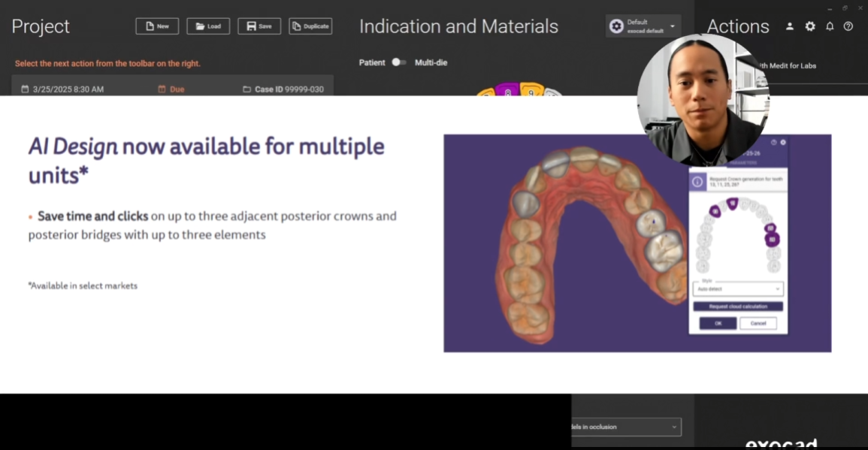Screen dimensions: 868x450
Task: Duplicate the current project
Action: (310, 26)
